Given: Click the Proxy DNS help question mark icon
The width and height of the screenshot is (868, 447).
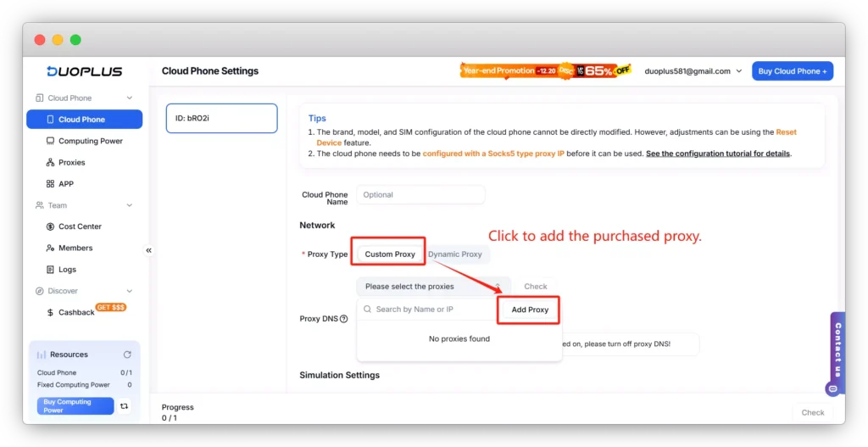Looking at the screenshot, I should (343, 319).
